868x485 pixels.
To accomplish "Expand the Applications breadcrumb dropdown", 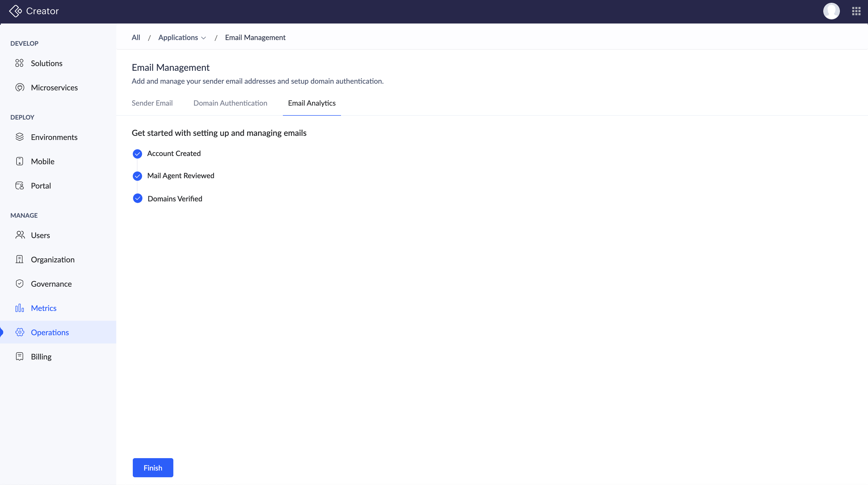I will click(x=182, y=37).
